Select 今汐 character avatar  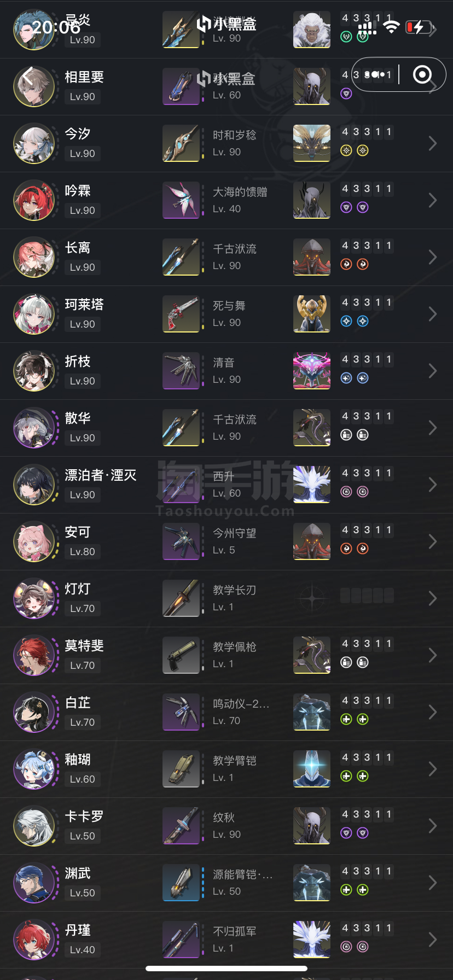(34, 143)
